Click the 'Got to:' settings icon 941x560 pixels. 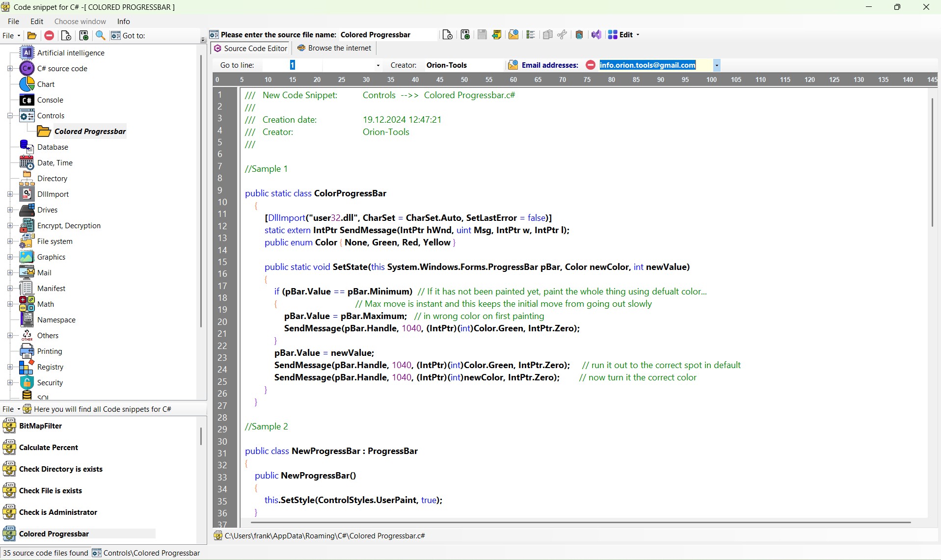pos(116,35)
